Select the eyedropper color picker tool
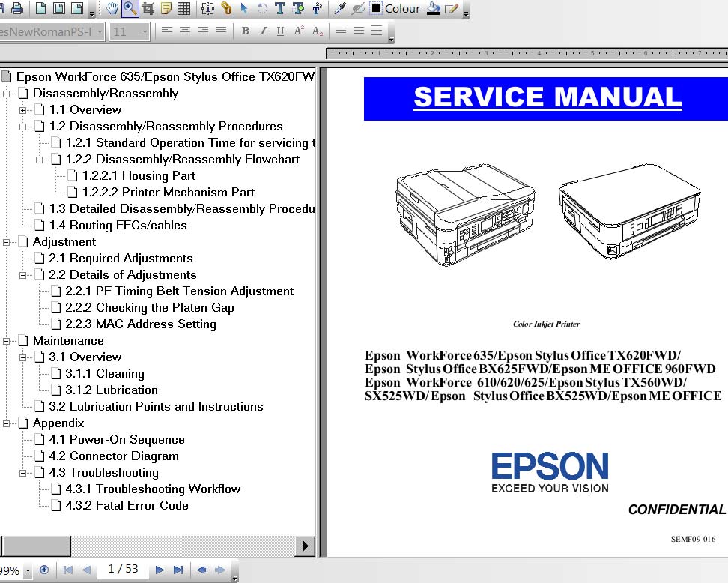This screenshot has width=728, height=583. pyautogui.click(x=340, y=8)
